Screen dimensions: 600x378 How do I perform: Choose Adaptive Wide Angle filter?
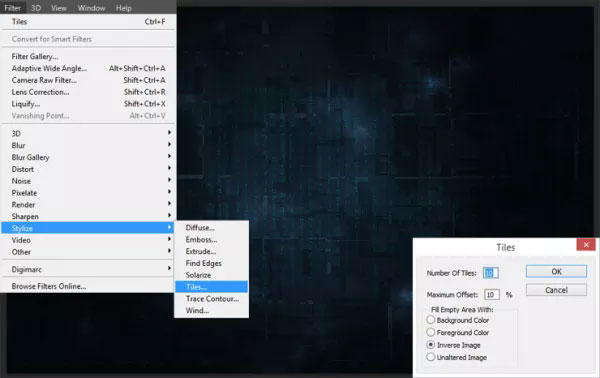[88, 68]
